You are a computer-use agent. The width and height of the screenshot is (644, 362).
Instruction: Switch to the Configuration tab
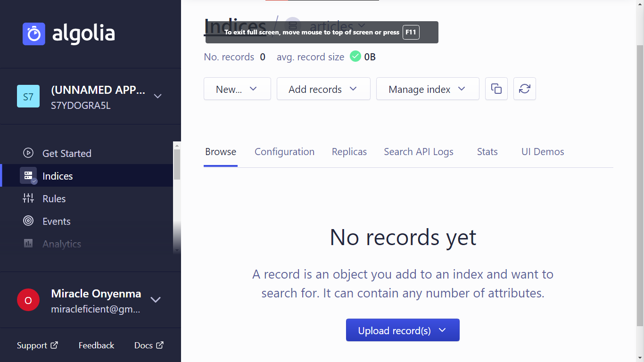pos(284,151)
